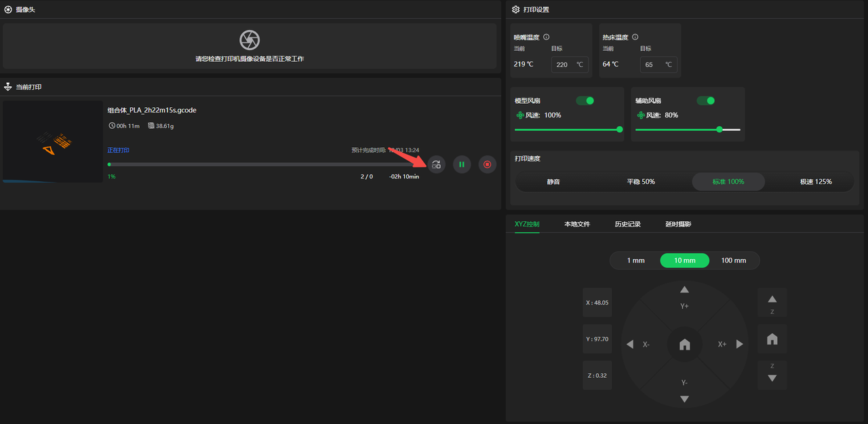The height and width of the screenshot is (424, 868).
Task: Pause the current print job
Action: pyautogui.click(x=462, y=164)
